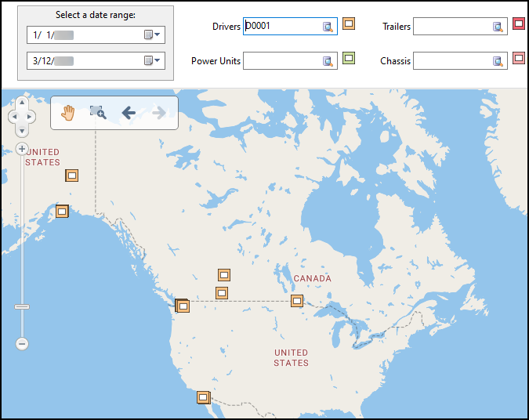Go back to previous map view

point(129,113)
